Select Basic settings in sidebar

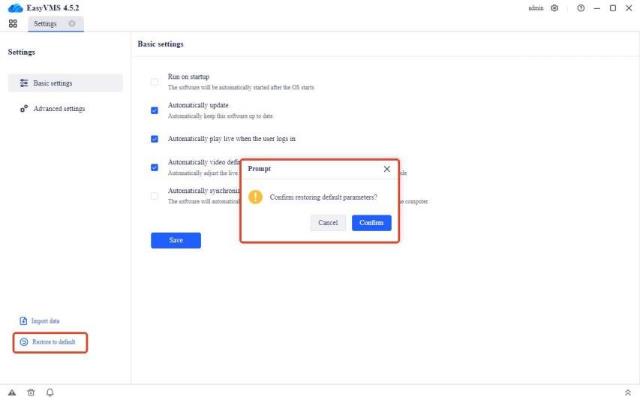(64, 83)
